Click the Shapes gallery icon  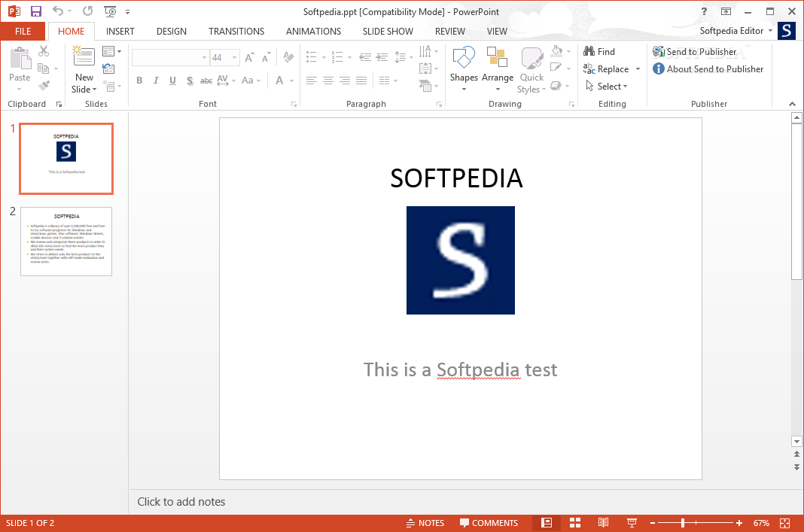pyautogui.click(x=464, y=57)
